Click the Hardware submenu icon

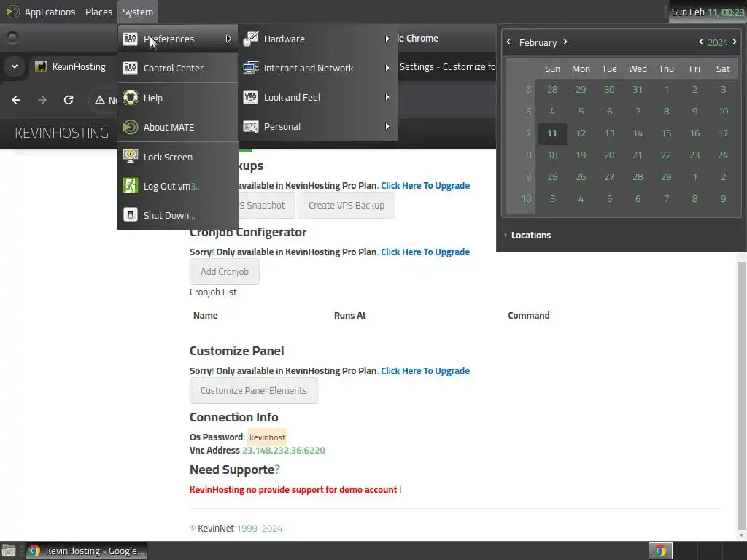251,39
